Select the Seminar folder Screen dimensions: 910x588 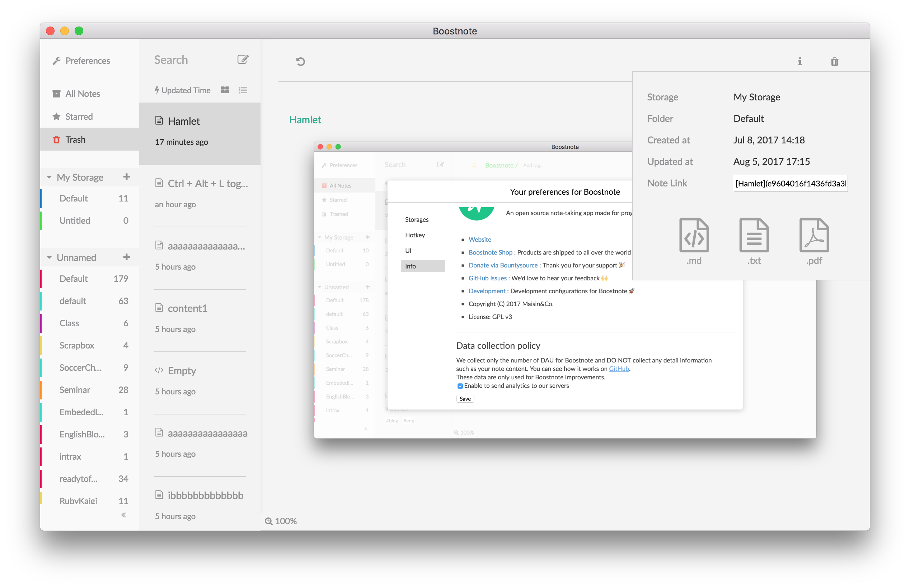pos(75,390)
